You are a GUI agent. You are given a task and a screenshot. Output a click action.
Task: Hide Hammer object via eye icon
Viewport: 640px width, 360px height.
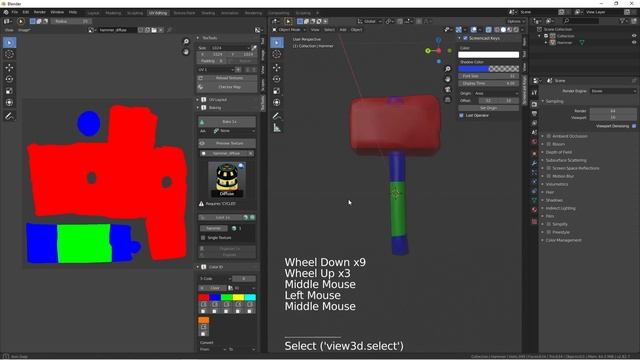(x=634, y=42)
